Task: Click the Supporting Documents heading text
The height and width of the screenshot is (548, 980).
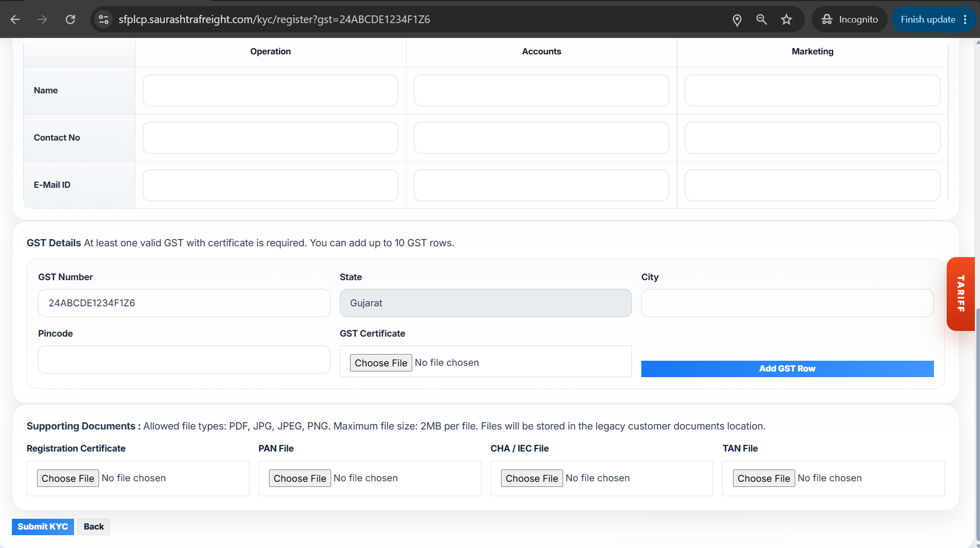Action: click(84, 426)
